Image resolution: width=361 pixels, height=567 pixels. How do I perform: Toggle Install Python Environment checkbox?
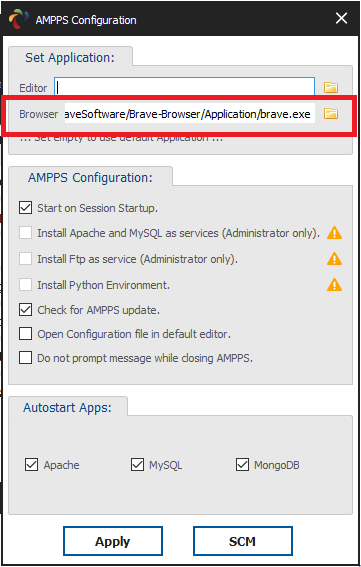tap(25, 285)
